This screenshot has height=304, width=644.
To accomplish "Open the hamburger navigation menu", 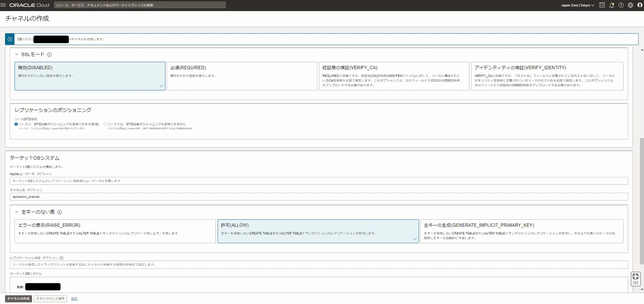I will point(3,5).
